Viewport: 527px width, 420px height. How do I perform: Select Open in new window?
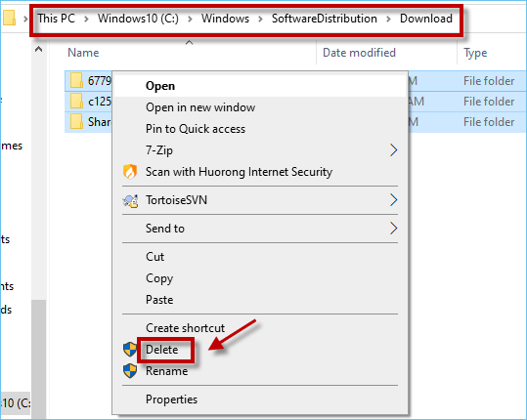pos(200,107)
